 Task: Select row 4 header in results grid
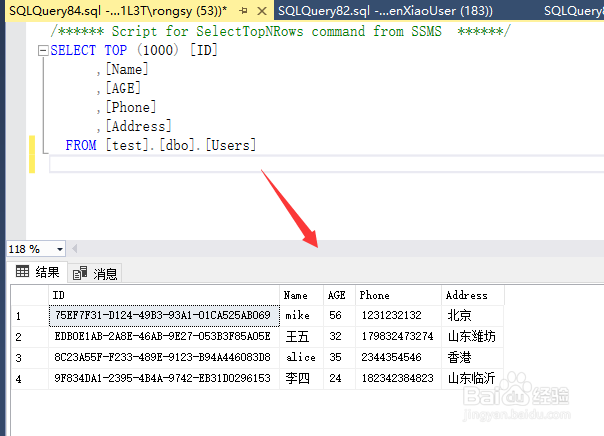pos(30,379)
